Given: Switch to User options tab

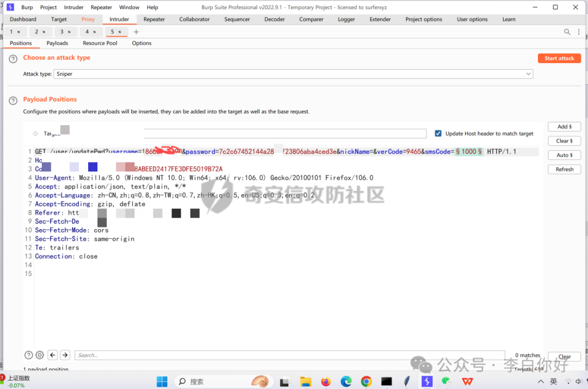Looking at the screenshot, I should pos(472,19).
